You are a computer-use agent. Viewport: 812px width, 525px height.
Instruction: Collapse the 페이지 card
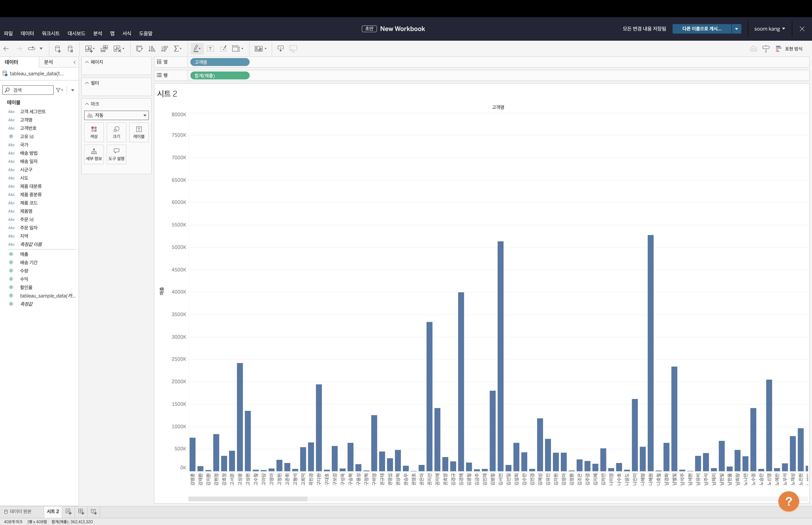tap(87, 62)
